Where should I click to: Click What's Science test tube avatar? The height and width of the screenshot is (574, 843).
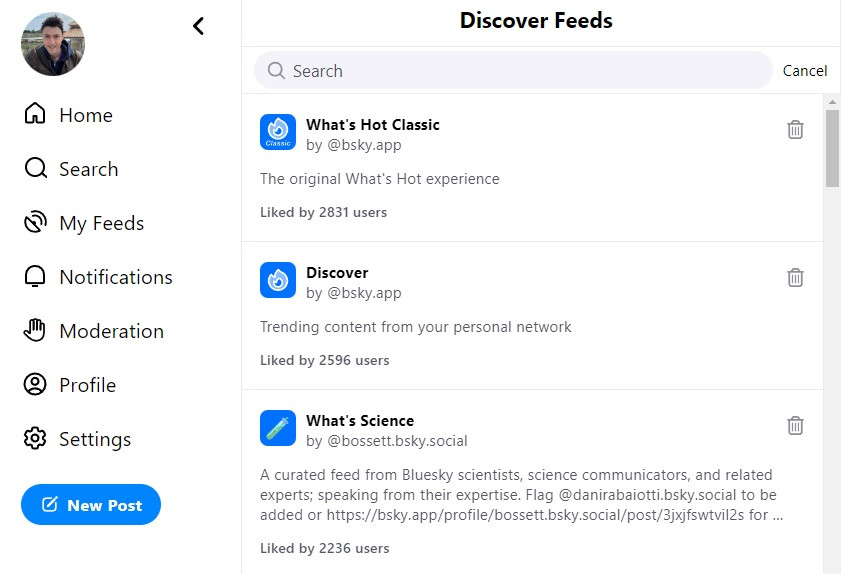point(278,428)
